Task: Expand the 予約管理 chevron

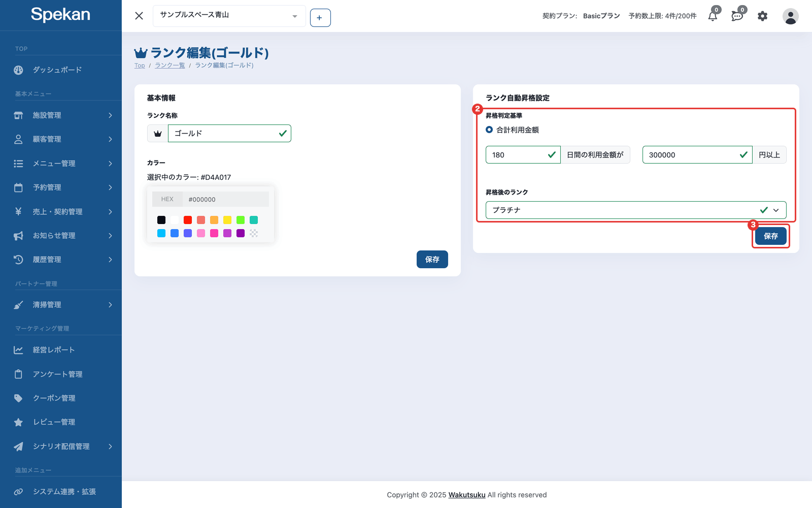Action: (110, 187)
